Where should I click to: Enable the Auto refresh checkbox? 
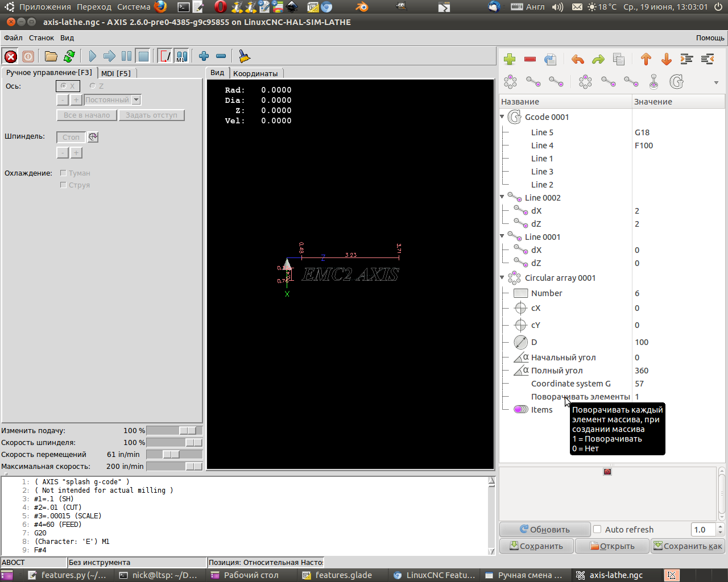point(597,529)
